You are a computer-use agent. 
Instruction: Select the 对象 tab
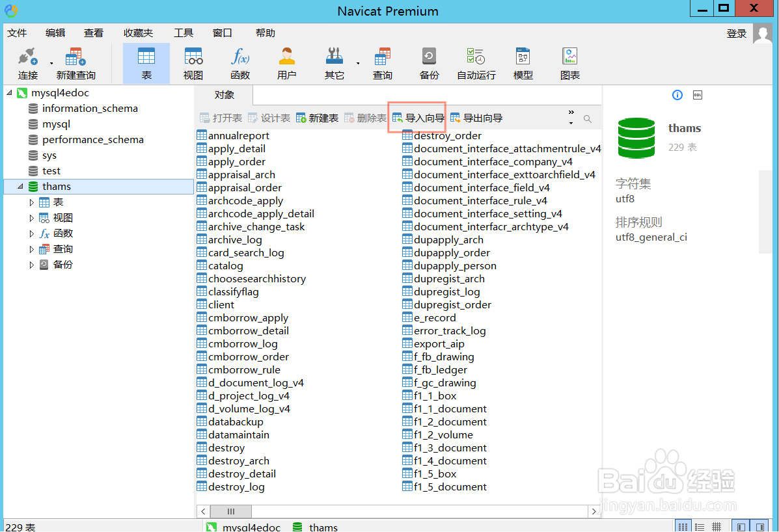[224, 95]
